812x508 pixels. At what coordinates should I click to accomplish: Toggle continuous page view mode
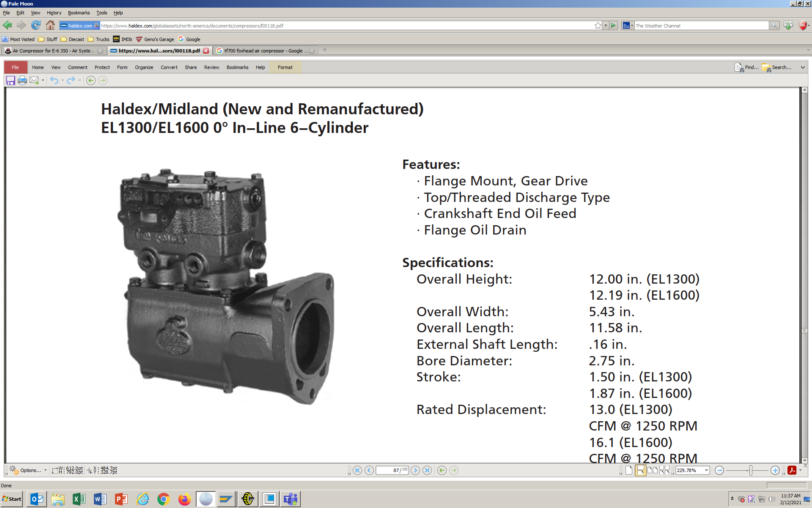point(640,470)
